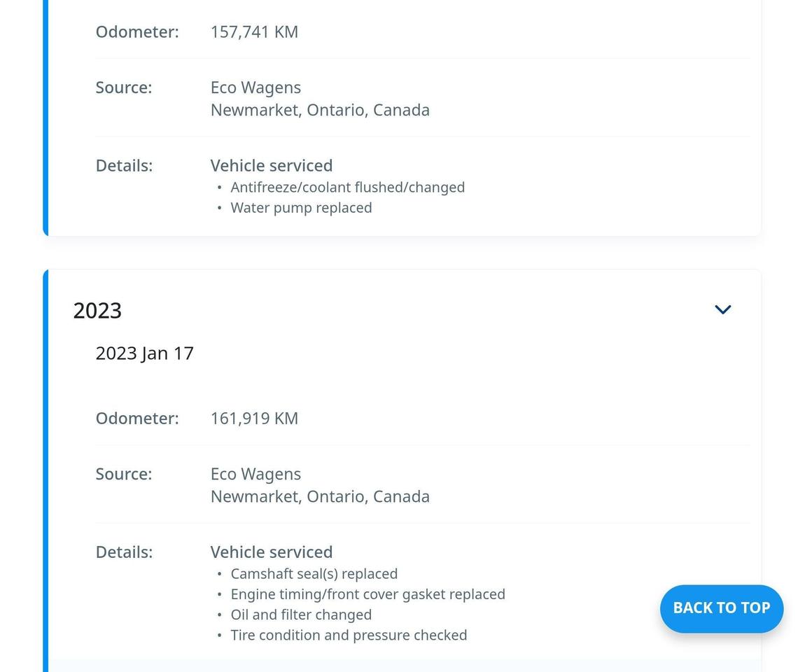Select the Antifreeze/coolant flushed/changed entry

click(x=347, y=187)
